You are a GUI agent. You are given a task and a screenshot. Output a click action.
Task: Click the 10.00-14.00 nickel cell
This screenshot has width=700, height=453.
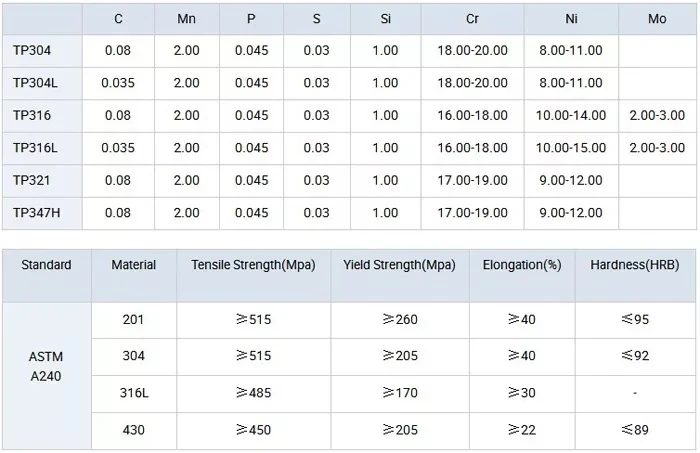571,115
